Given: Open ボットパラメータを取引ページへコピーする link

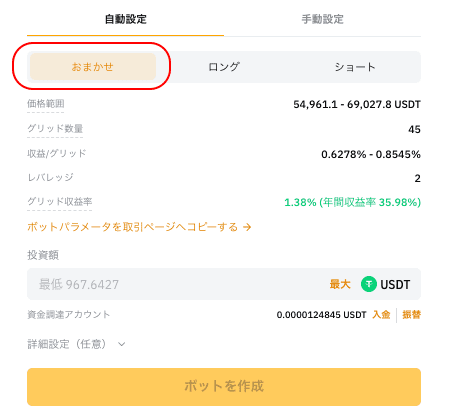Looking at the screenshot, I should 132,227.
